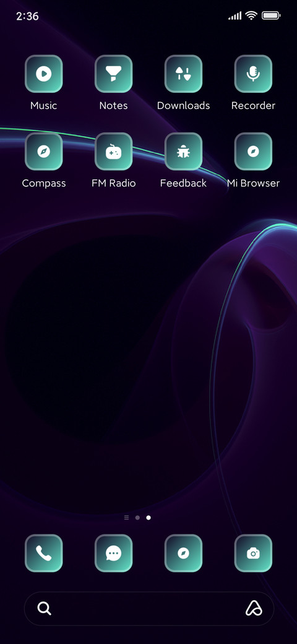This screenshot has height=644, width=297.
Task: Tap the Downloads label text
Action: (183, 105)
